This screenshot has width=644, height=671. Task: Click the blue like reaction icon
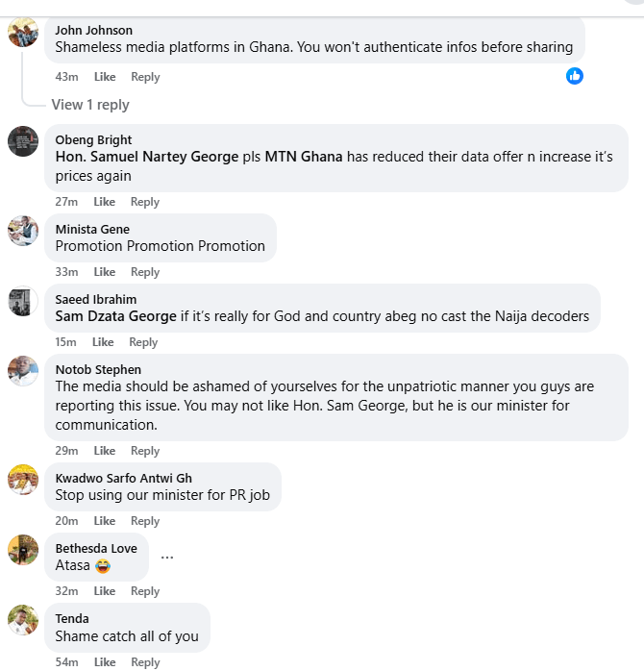[x=575, y=76]
